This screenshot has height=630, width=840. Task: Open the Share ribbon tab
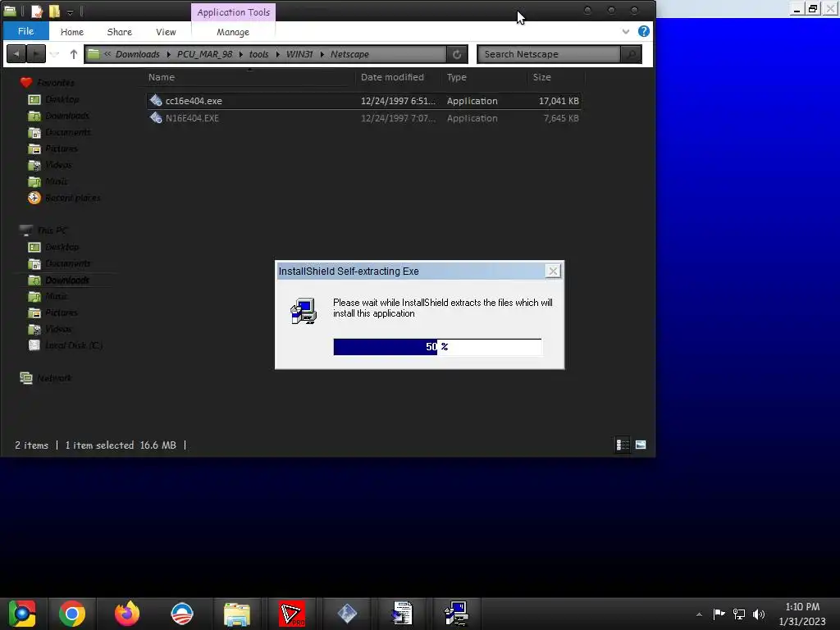(119, 32)
